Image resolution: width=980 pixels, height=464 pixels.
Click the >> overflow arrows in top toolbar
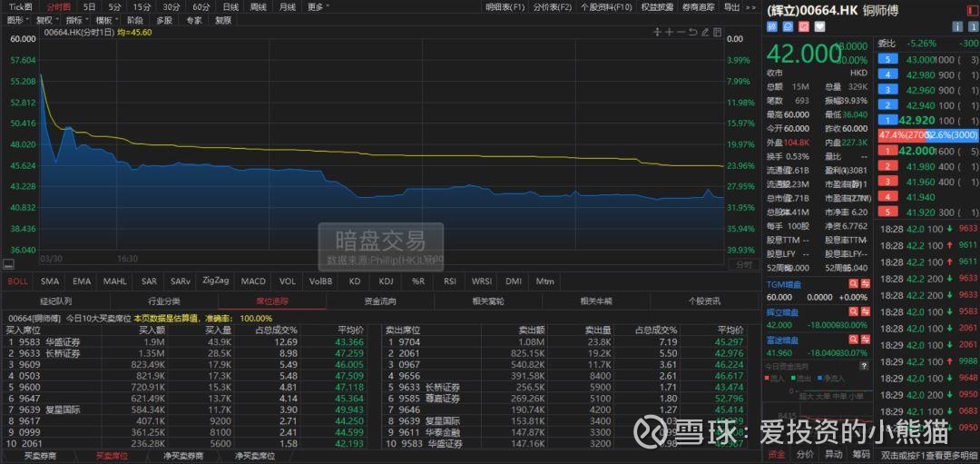[x=753, y=7]
